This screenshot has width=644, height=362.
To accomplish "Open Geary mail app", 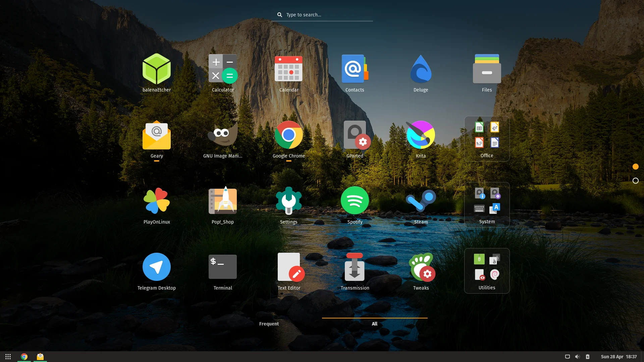I will click(x=157, y=138).
